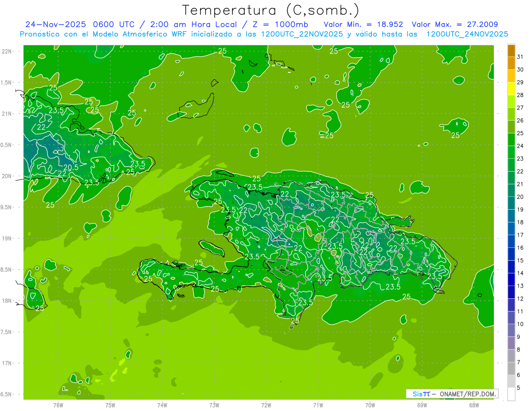Click the '74W' longitude axis label
Screen dimensions: 532x411
(162, 405)
